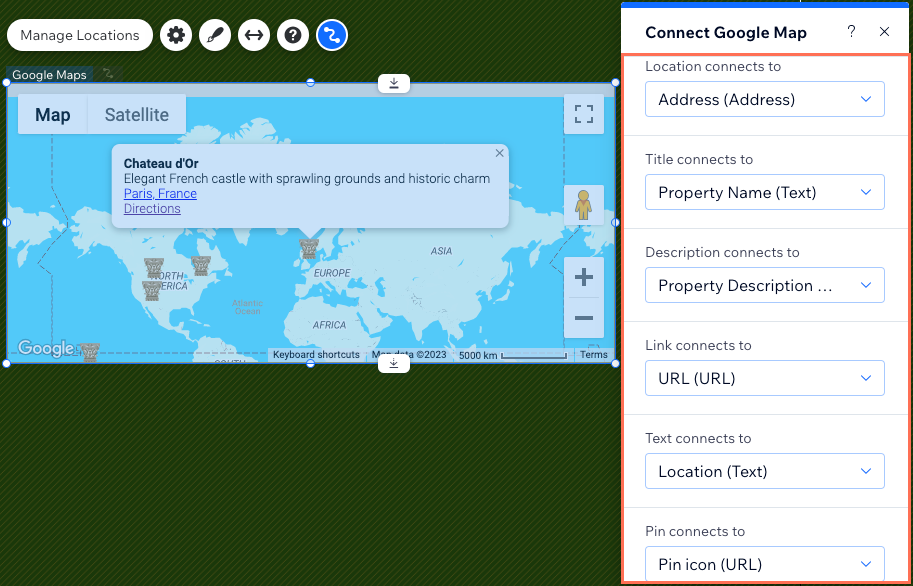Click the Stretch double-arrow icon
Screen dimensions: 913x586
tap(254, 36)
